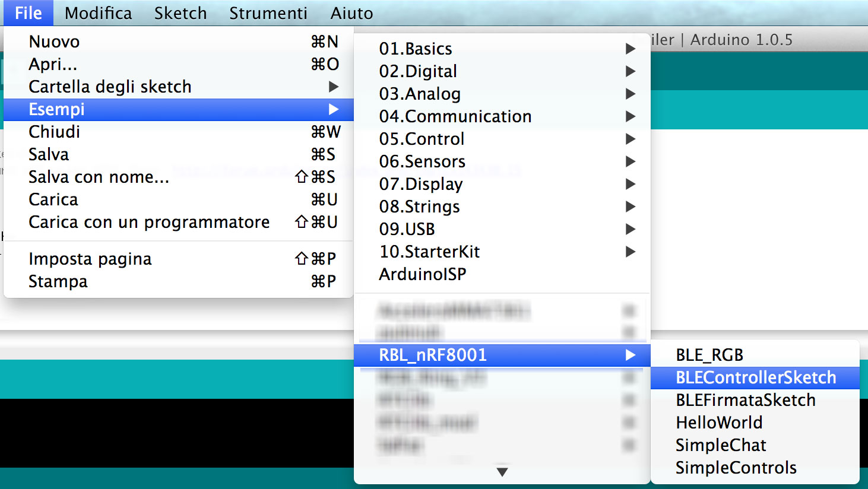Open the SimpleChat example
The image size is (868, 489).
point(721,446)
